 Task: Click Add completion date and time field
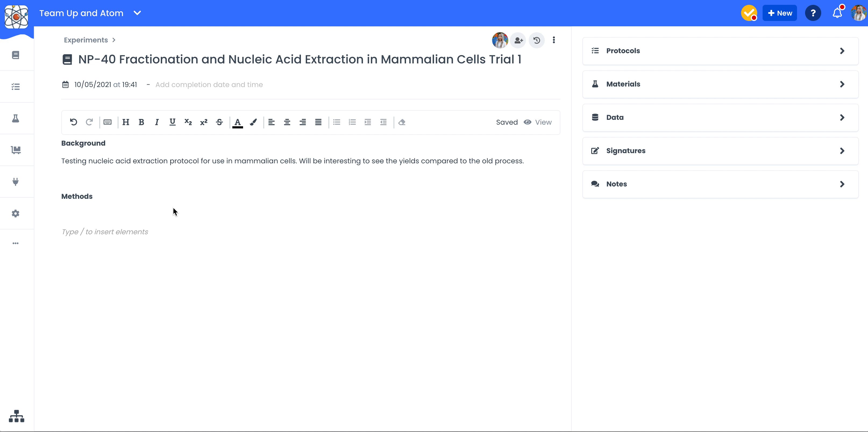[x=209, y=85]
